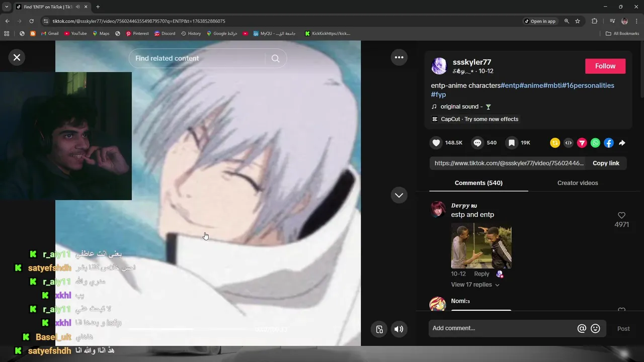
Task: Like the video with the heart icon
Action: point(436,143)
